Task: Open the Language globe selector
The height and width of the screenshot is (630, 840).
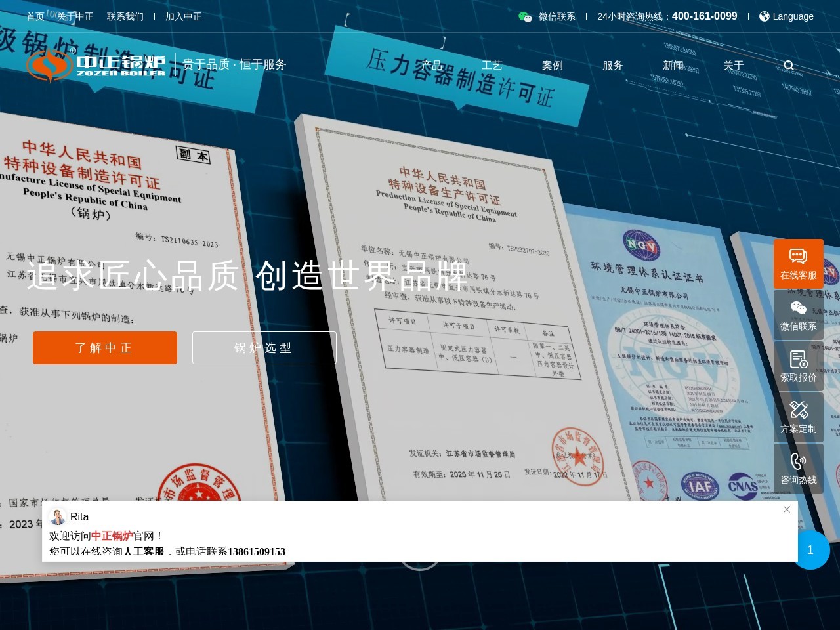Action: click(x=764, y=16)
